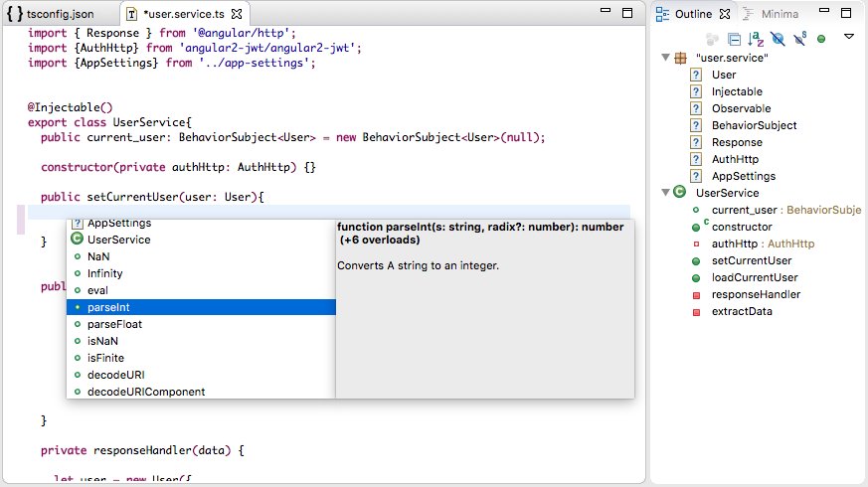Maximize the Outline panel
The height and width of the screenshot is (487, 868).
[846, 13]
